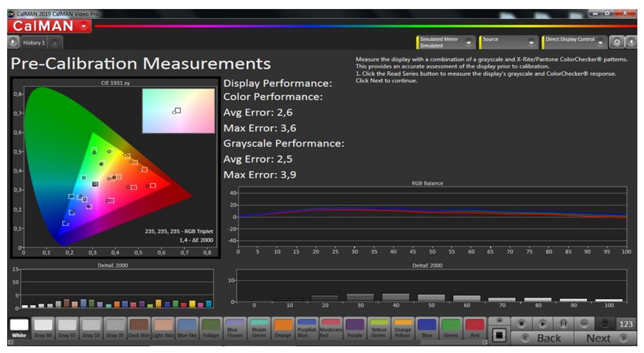This screenshot has width=644, height=353.
Task: Switch to the History 1 tab
Action: tap(34, 43)
